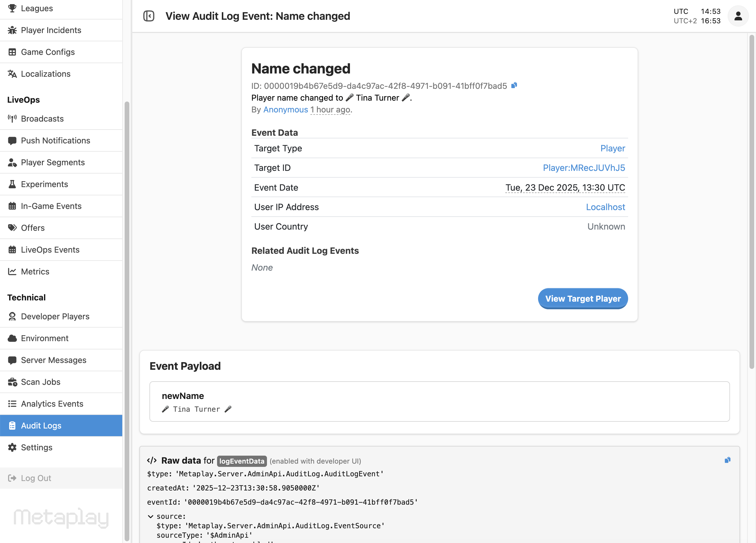Navigate to Analytics Events
This screenshot has height=543, width=756.
tap(52, 403)
